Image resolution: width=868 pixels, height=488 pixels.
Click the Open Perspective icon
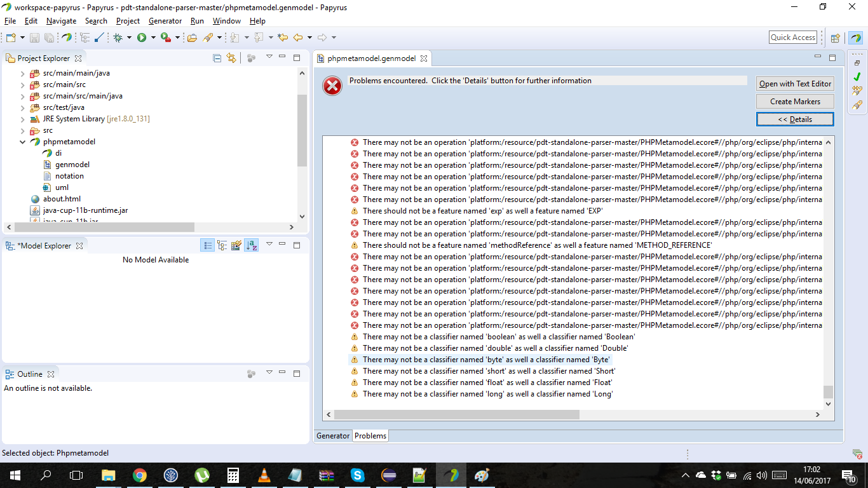[x=836, y=37]
